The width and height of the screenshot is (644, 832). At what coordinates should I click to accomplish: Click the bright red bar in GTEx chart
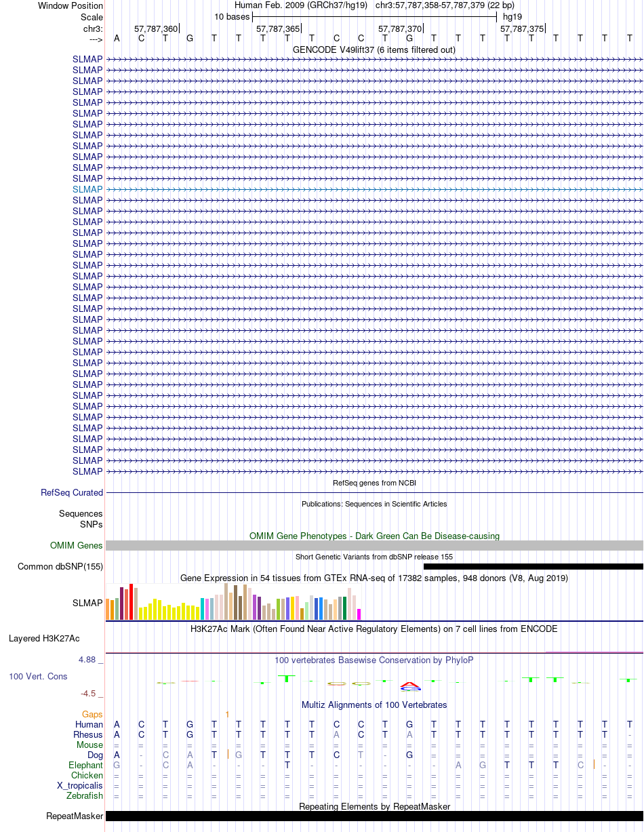[131, 601]
